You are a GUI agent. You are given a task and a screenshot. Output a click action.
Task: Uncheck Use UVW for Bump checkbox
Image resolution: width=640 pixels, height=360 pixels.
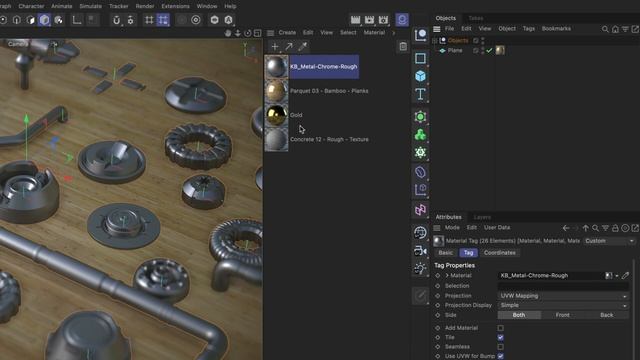[x=500, y=356]
